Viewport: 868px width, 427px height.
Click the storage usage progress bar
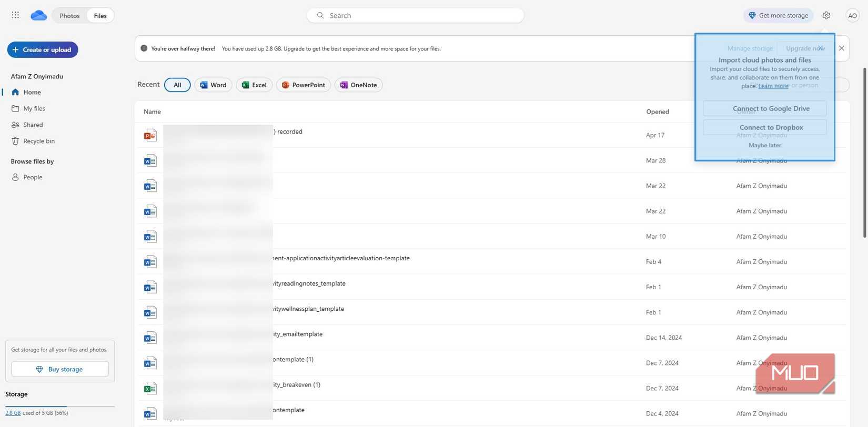pyautogui.click(x=60, y=406)
